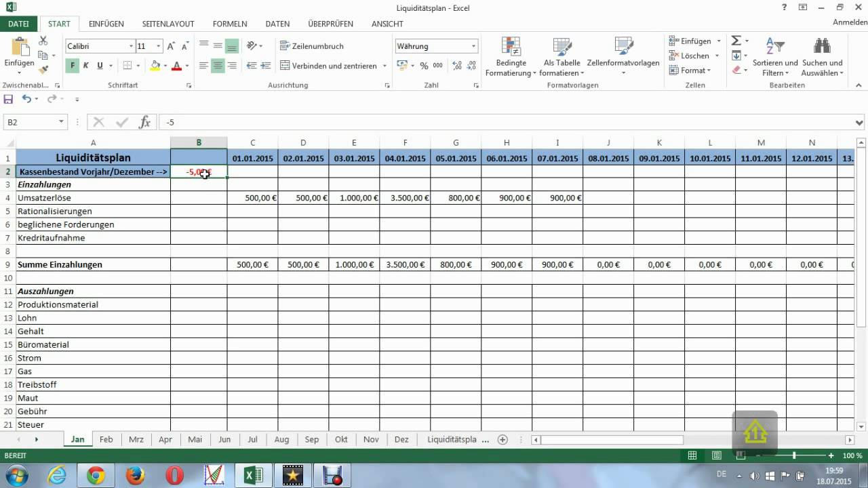The image size is (868, 488).
Task: Click the percent style icon
Action: pos(424,66)
